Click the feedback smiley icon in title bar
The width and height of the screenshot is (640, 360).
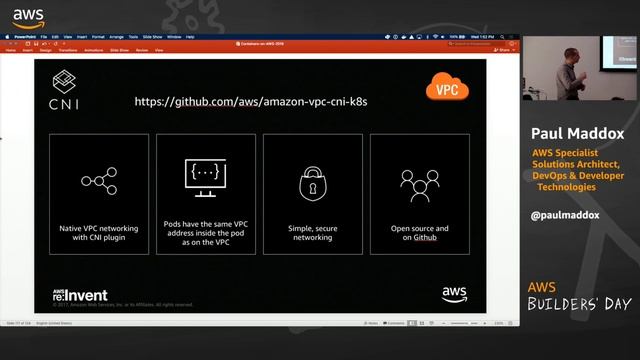pos(511,44)
